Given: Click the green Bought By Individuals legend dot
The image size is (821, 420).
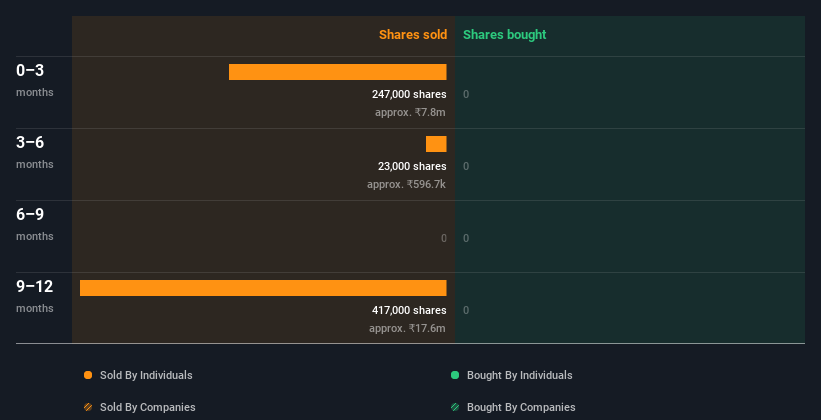Looking at the screenshot, I should pos(455,375).
